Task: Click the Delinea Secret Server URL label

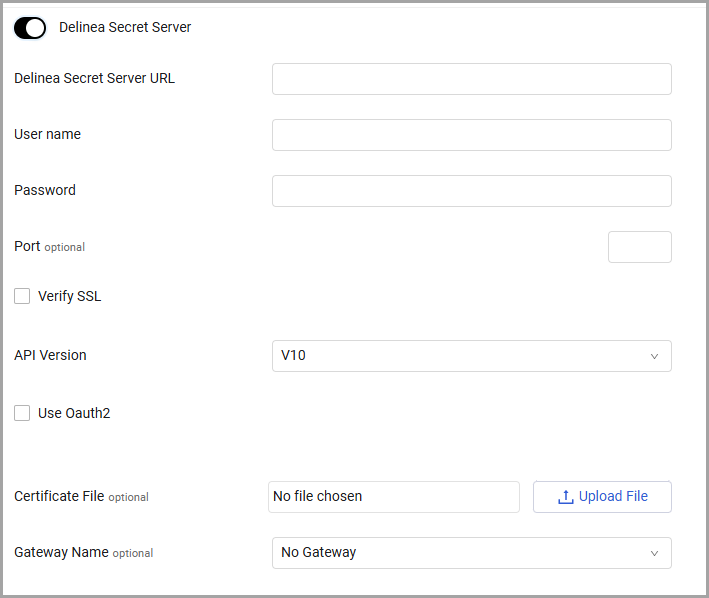Action: 95,78
